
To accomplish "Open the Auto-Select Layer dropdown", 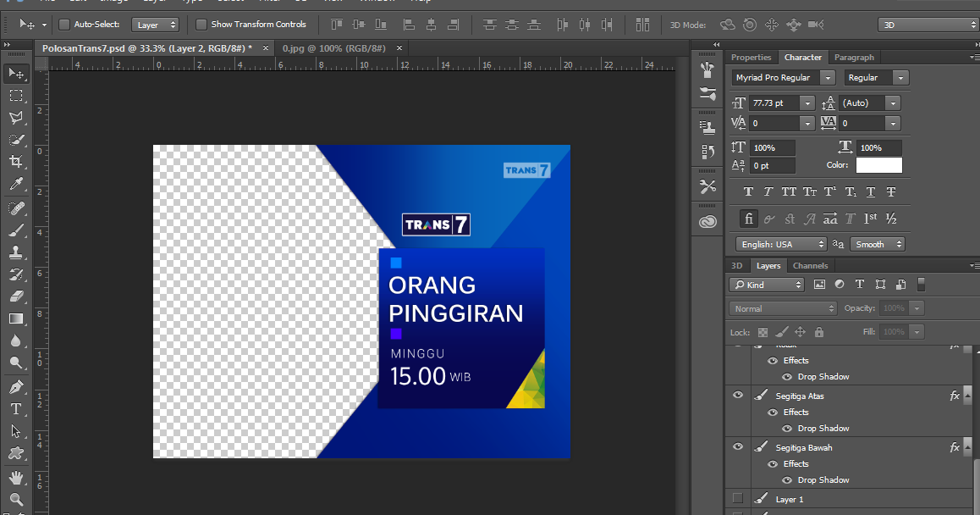I will point(155,25).
